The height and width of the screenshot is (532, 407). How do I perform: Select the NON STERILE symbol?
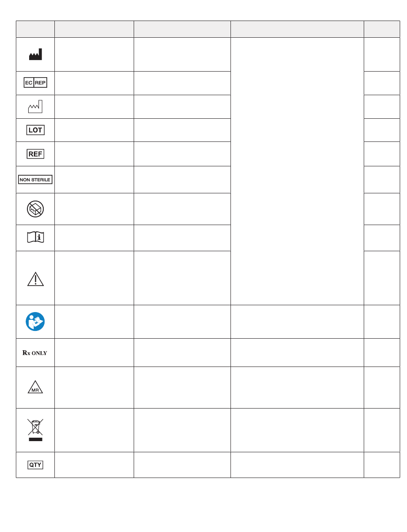(x=35, y=180)
